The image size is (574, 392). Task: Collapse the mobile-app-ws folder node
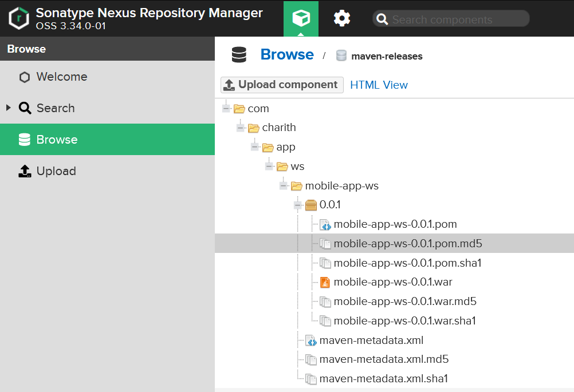point(284,186)
